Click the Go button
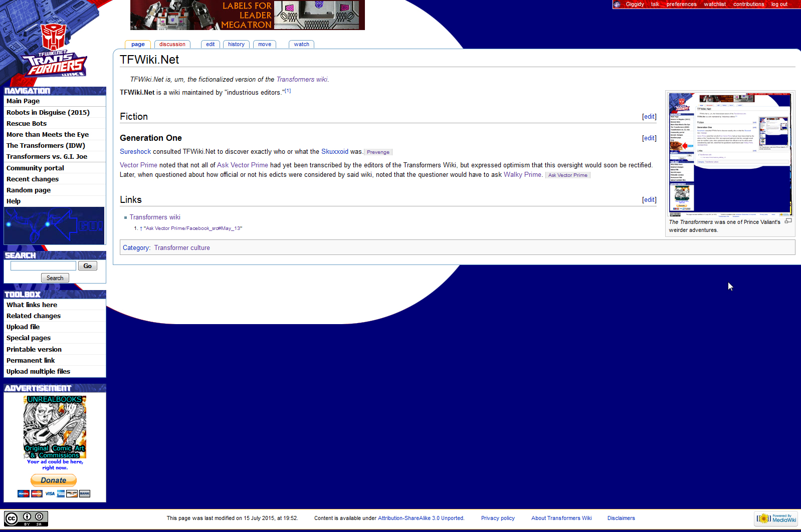801x532 pixels. (88, 266)
